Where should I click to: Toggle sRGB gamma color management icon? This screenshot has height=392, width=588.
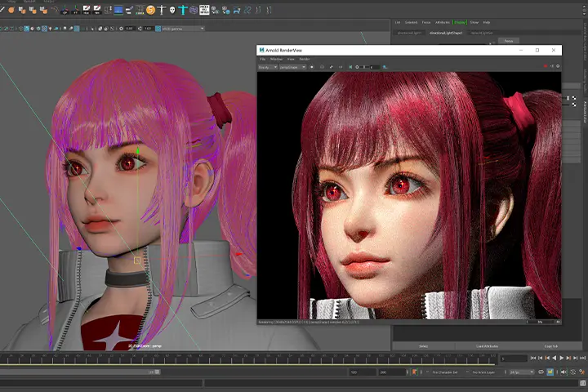click(x=158, y=29)
